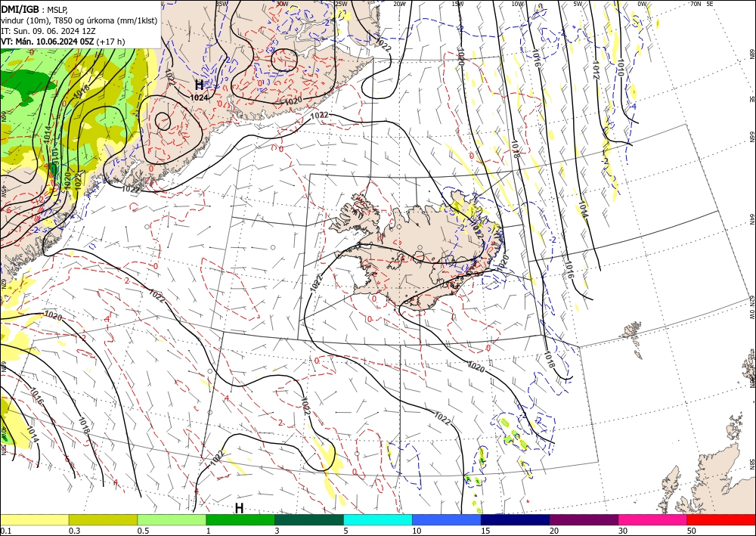Click the "10W" longitude label at top
This screenshot has width=756, height=536.
(517, 4)
